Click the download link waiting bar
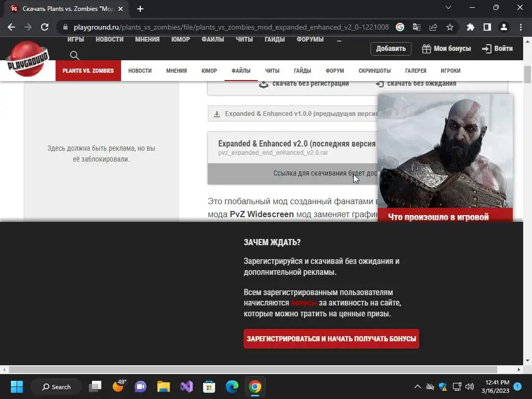This screenshot has width=532, height=399. pos(293,174)
